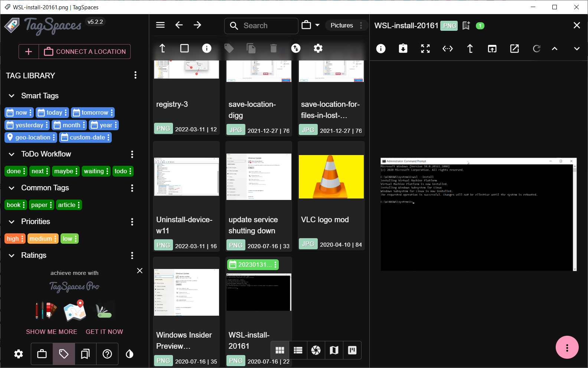Image resolution: width=588 pixels, height=368 pixels.
Task: Open application settings gear at bottom left
Action: tap(19, 354)
